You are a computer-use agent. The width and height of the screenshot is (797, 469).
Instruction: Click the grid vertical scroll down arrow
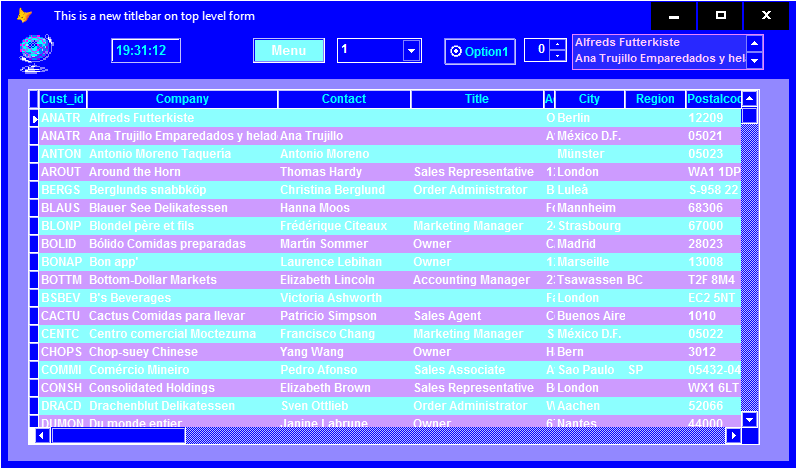click(x=750, y=419)
